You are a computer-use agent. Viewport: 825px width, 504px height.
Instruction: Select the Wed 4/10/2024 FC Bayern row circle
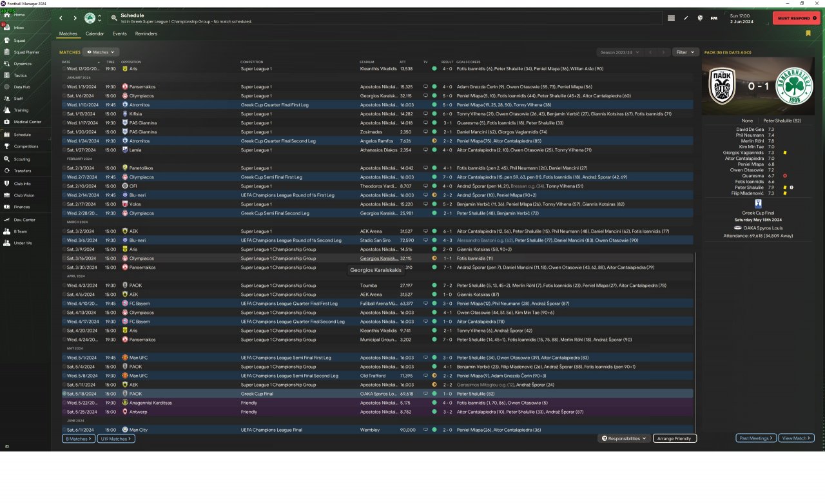[x=64, y=304]
